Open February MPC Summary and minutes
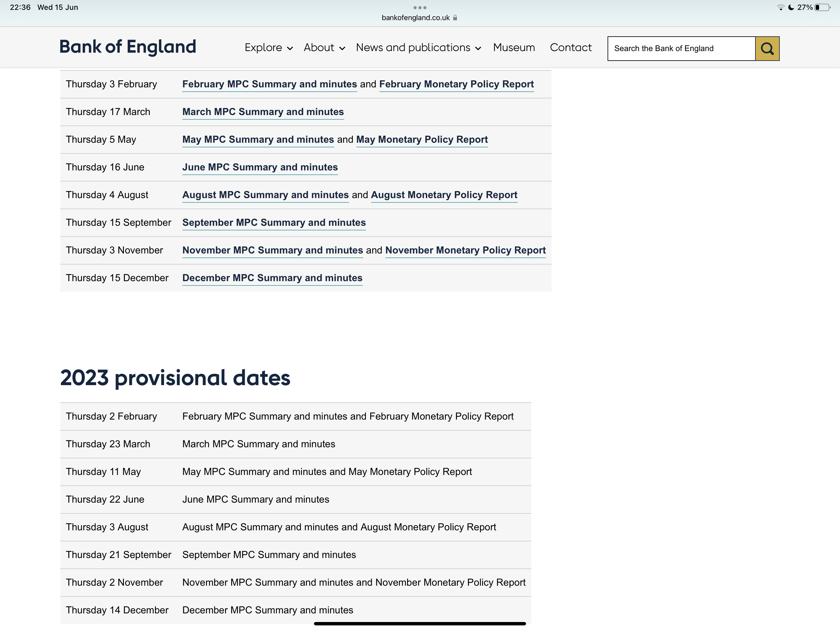840x630 pixels. 270,84
